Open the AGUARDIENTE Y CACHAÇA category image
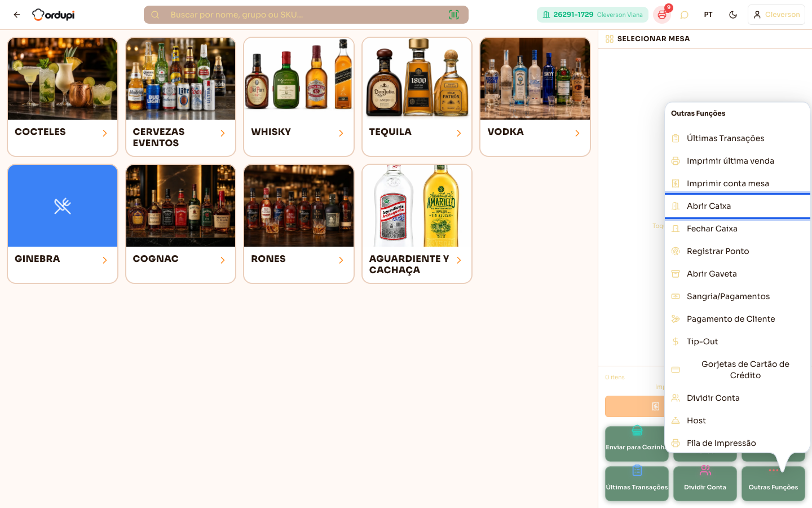This screenshot has height=508, width=812. click(417, 205)
